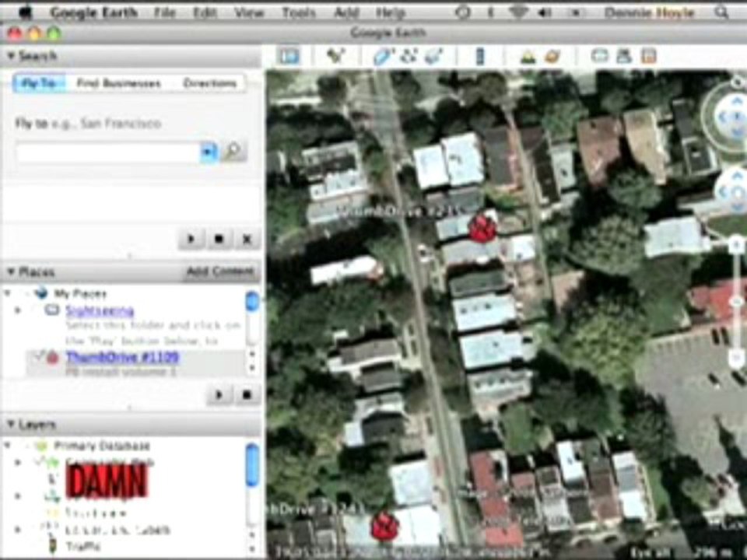Open the Edit menu
This screenshot has height=560, width=747.
tap(205, 12)
